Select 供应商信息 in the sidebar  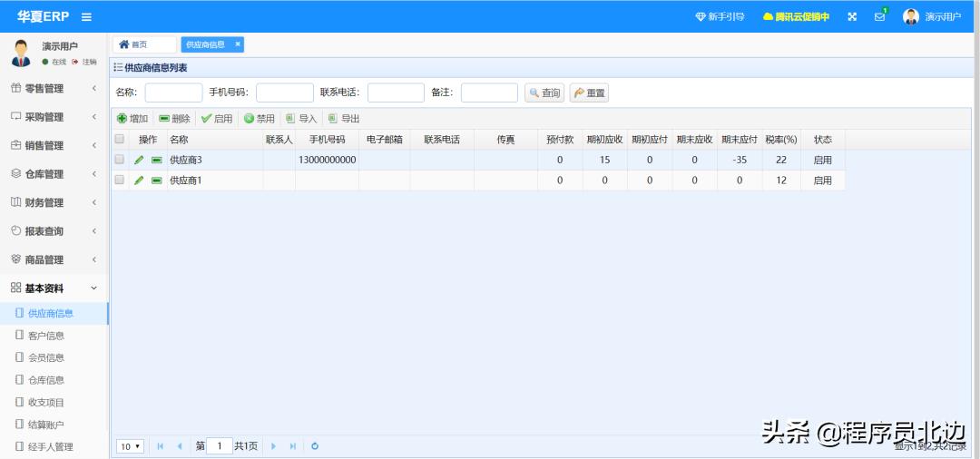coord(54,314)
